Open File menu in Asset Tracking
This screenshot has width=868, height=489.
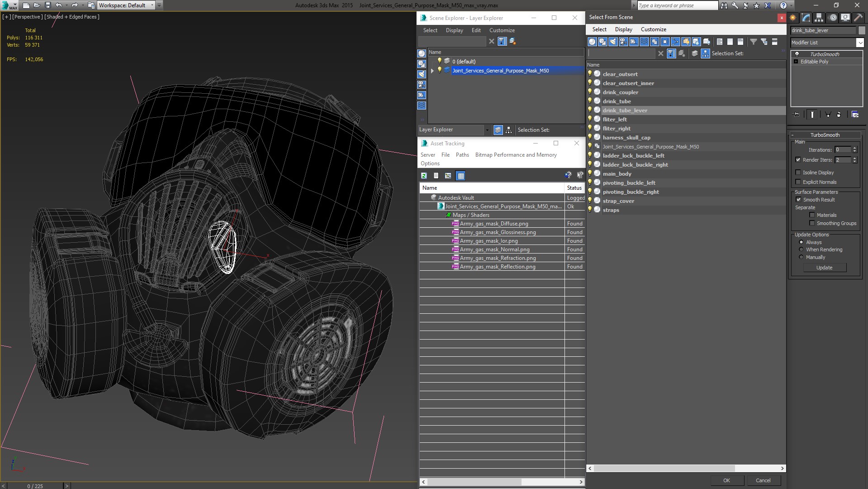click(x=445, y=155)
